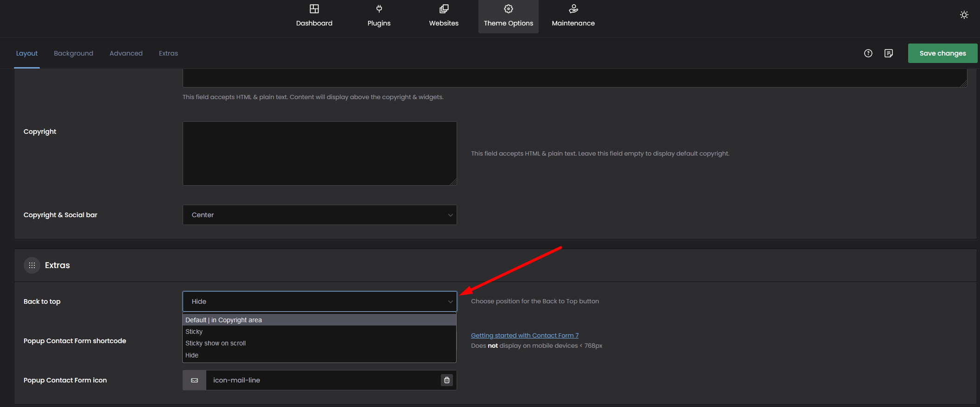
Task: Click Save changes button
Action: (943, 53)
